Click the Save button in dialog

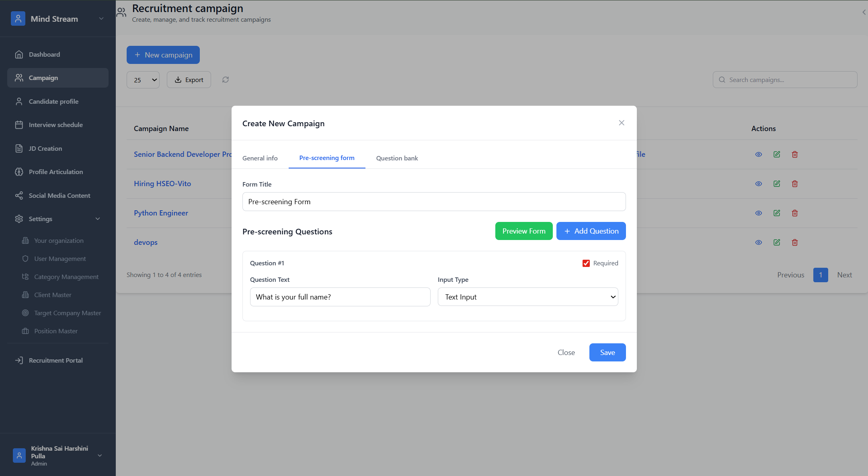coord(607,353)
